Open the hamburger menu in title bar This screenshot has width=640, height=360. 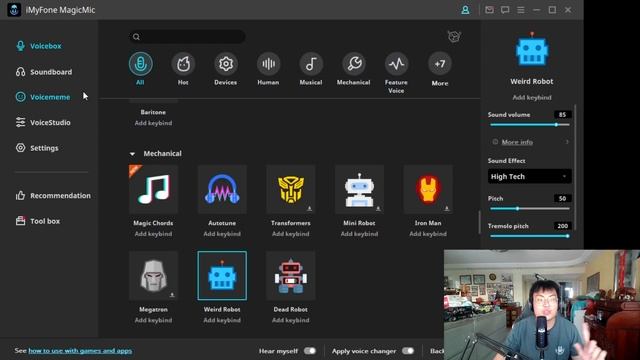point(521,10)
